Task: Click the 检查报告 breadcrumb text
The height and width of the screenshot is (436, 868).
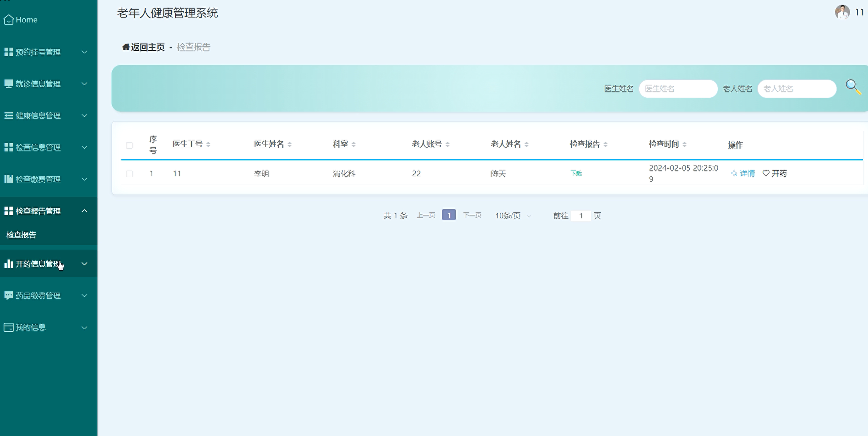Action: [x=193, y=47]
